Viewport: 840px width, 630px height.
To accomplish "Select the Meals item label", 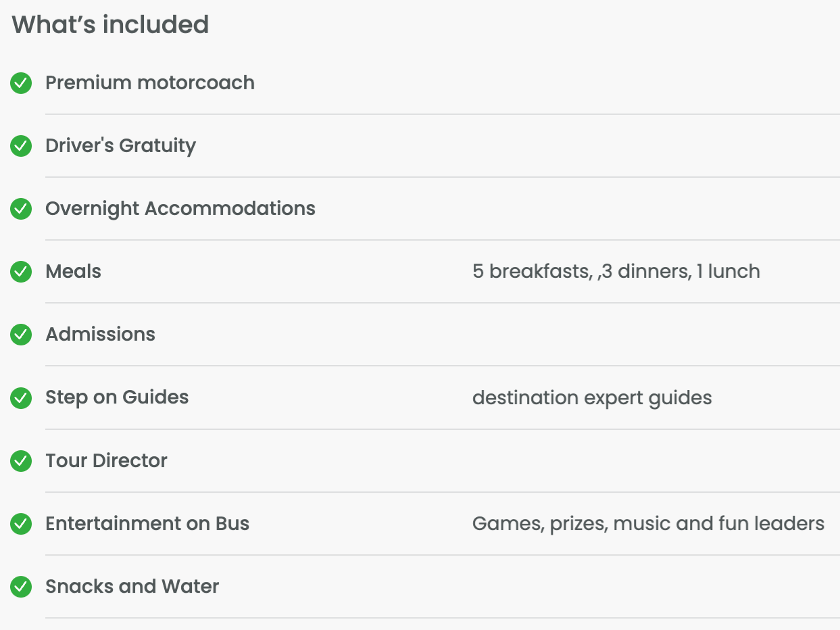I will click(x=73, y=272).
